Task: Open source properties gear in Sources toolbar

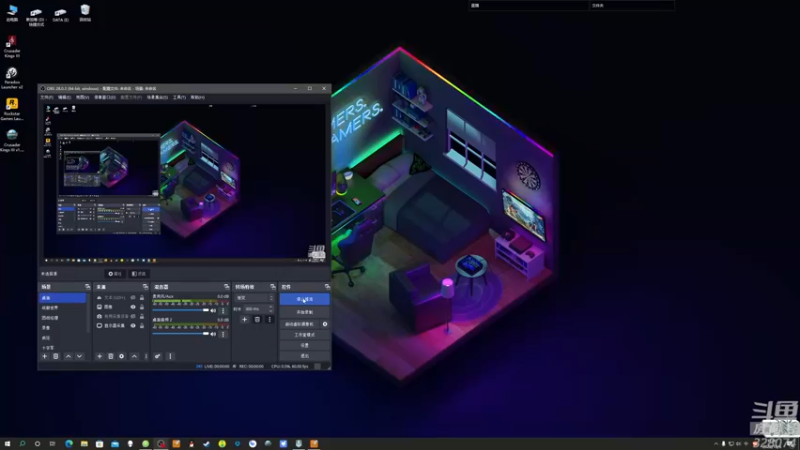Action: pyautogui.click(x=121, y=356)
